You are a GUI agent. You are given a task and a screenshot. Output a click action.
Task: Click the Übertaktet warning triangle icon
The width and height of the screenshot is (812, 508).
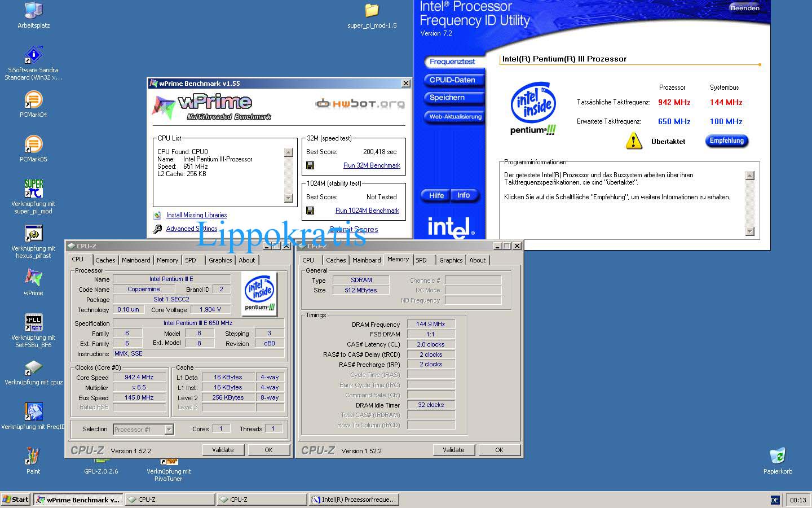(634, 141)
